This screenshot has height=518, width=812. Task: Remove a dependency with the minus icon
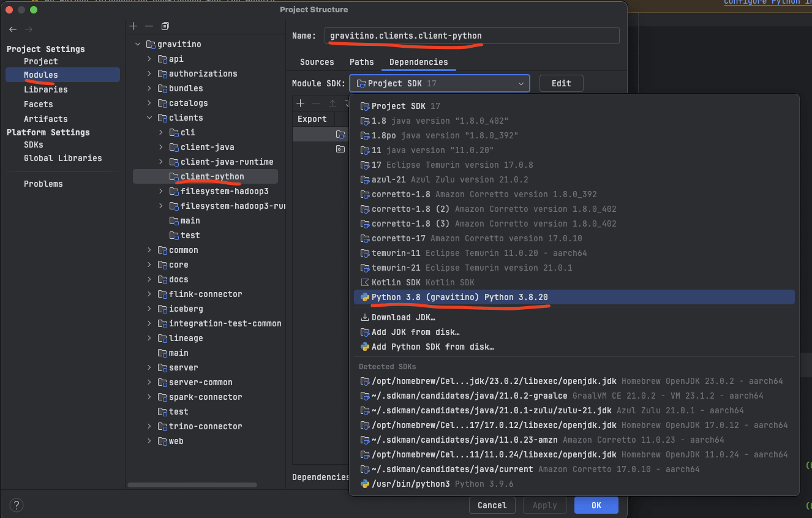316,103
